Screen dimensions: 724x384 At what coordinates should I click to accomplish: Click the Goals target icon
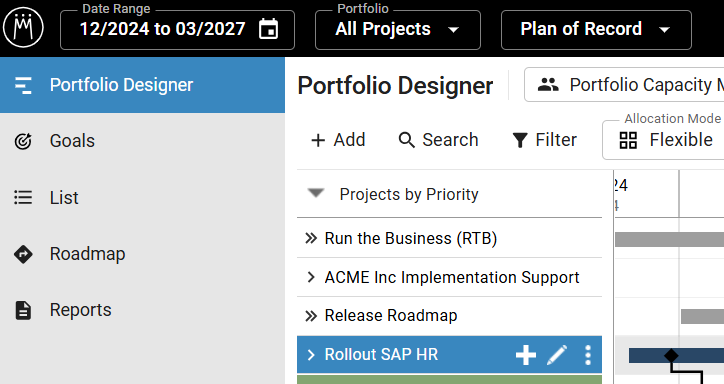(23, 141)
